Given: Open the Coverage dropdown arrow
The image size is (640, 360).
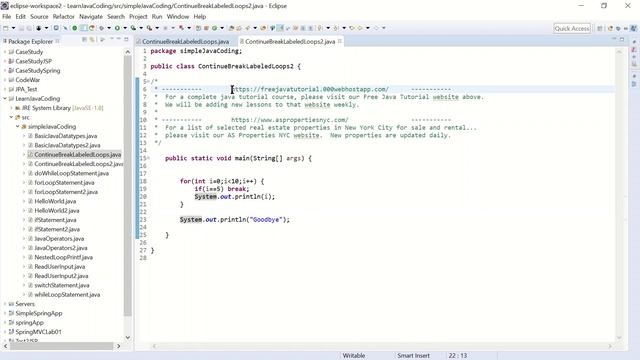Looking at the screenshot, I should click(x=141, y=28).
